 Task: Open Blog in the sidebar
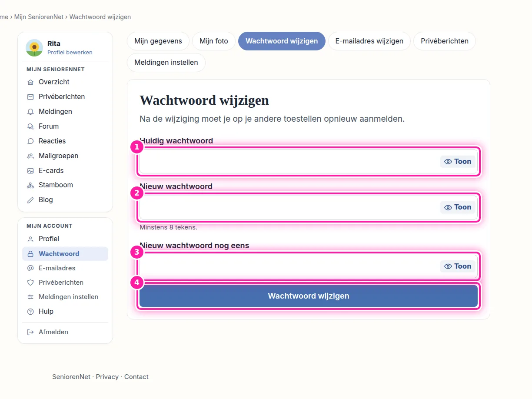click(65, 200)
